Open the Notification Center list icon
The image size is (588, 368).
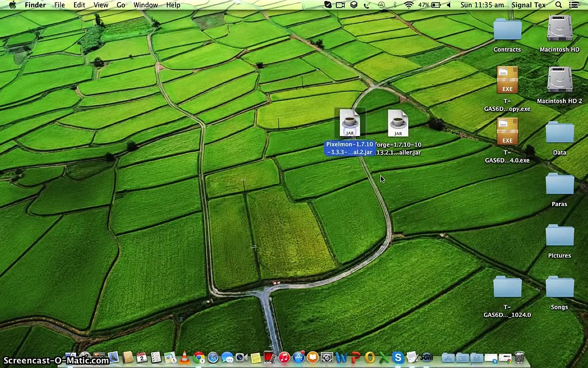point(574,5)
